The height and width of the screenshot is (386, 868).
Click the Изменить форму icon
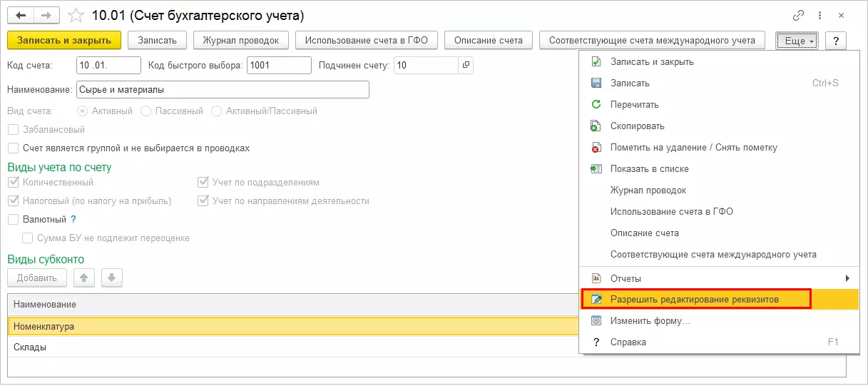596,320
